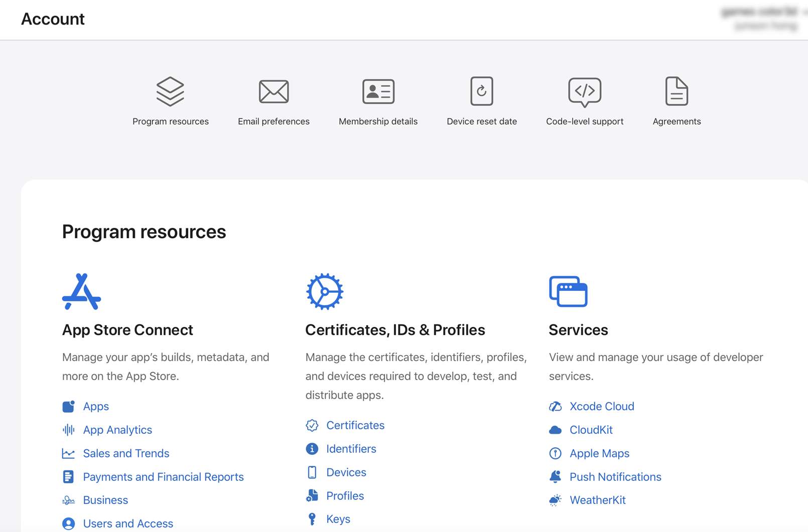Open the Users and Access link
Image resolution: width=808 pixels, height=532 pixels.
click(128, 523)
